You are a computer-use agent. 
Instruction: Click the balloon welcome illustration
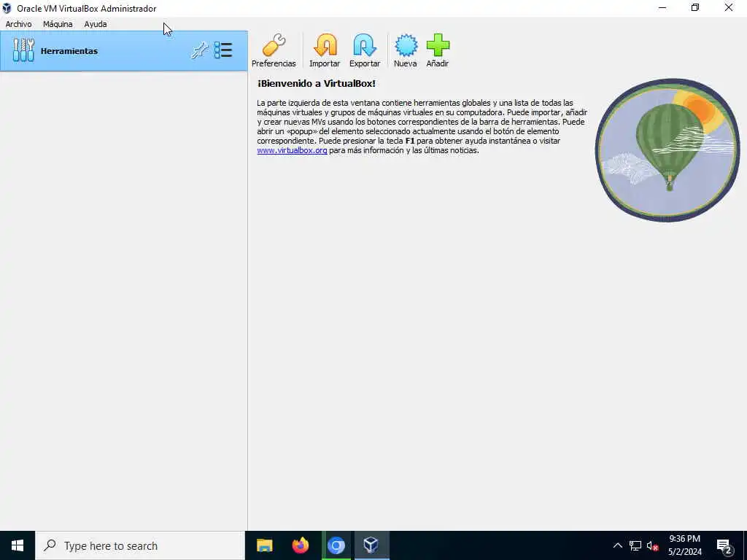tap(667, 150)
